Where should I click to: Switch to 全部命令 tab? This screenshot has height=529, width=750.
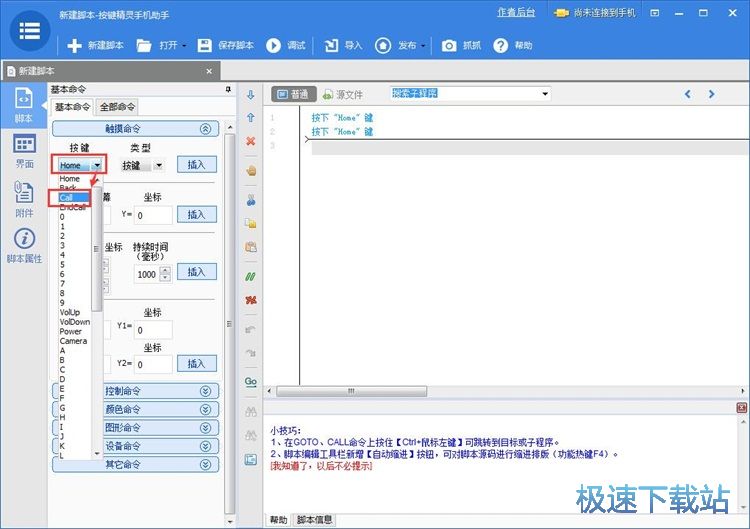pos(117,107)
